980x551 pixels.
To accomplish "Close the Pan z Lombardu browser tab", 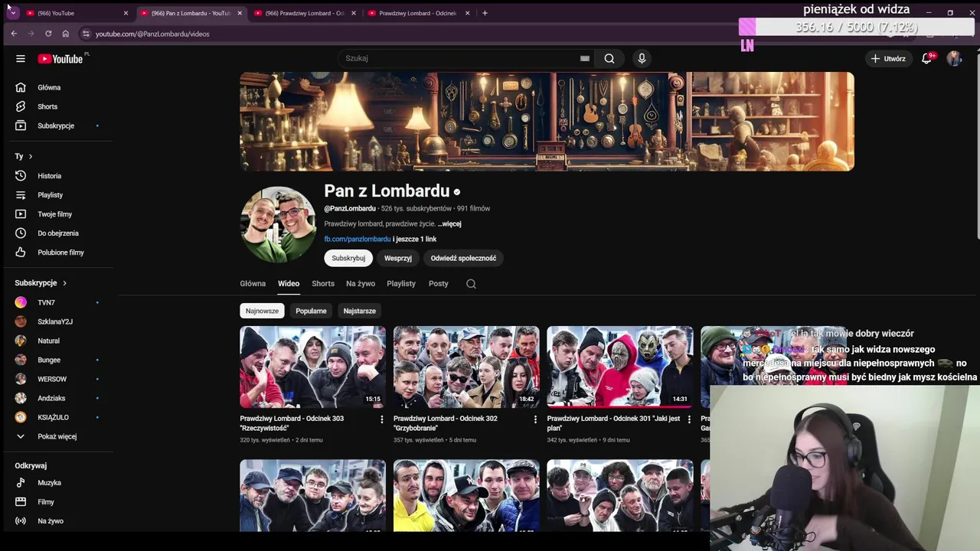I will tap(240, 13).
